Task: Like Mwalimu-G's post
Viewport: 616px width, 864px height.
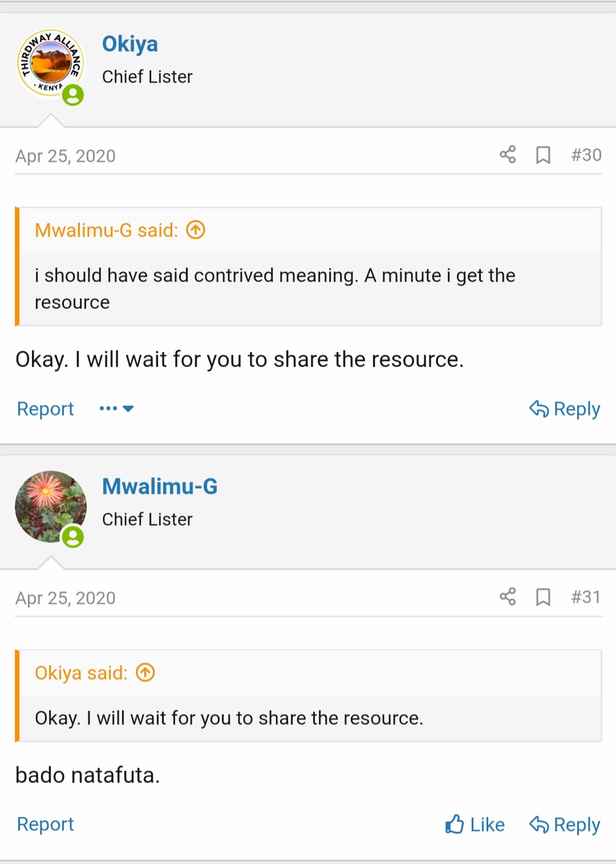Action: click(475, 825)
